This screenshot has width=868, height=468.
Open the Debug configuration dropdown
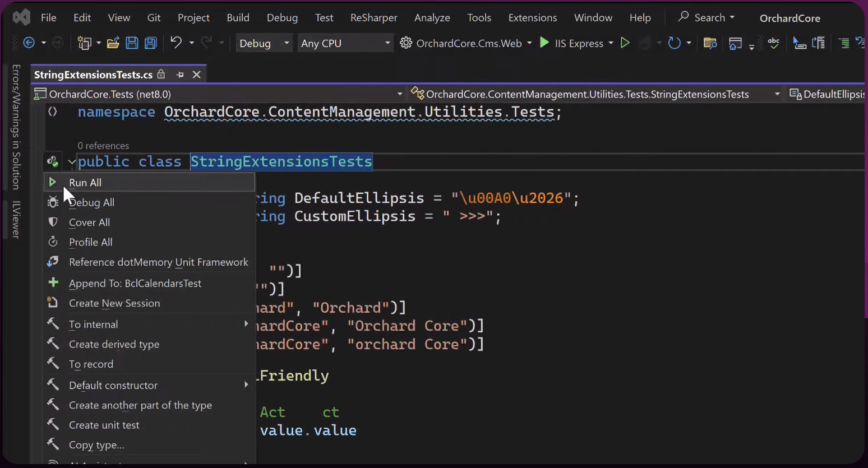point(264,43)
